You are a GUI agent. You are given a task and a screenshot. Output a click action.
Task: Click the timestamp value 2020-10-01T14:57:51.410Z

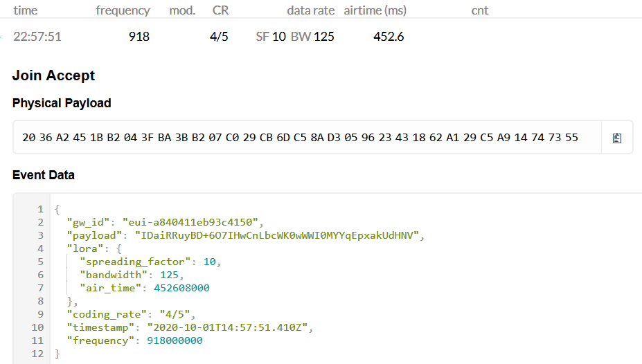point(227,327)
